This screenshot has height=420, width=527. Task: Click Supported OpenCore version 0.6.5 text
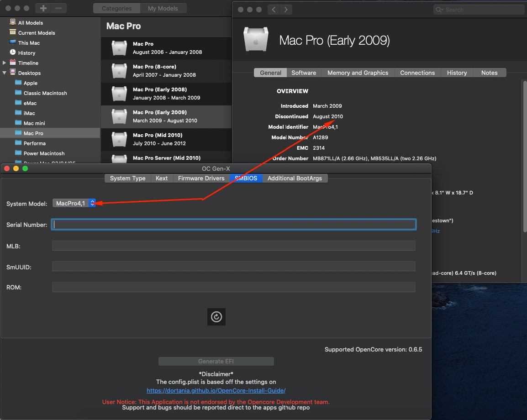[x=373, y=349]
